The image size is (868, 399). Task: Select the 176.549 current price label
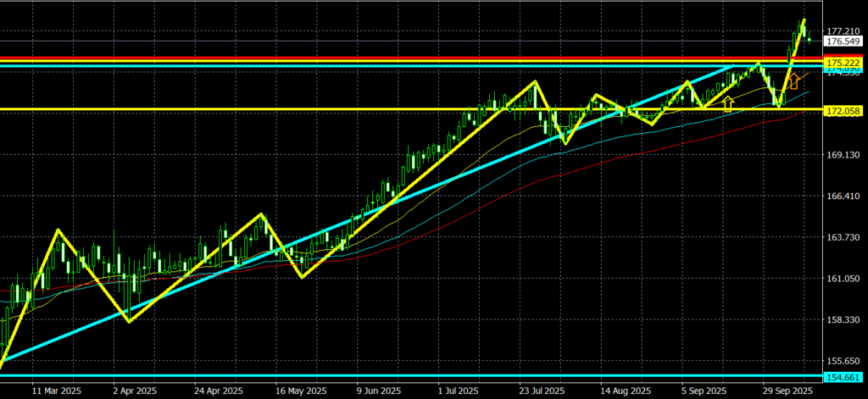(x=843, y=42)
